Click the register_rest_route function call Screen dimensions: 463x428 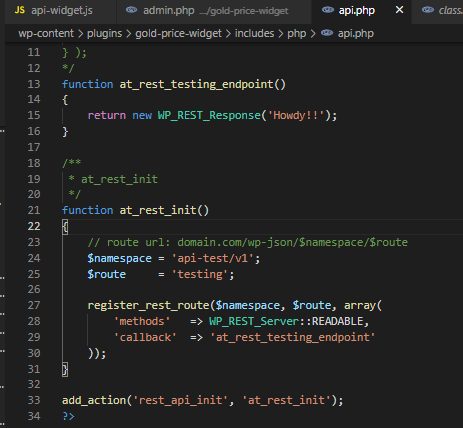[148, 305]
